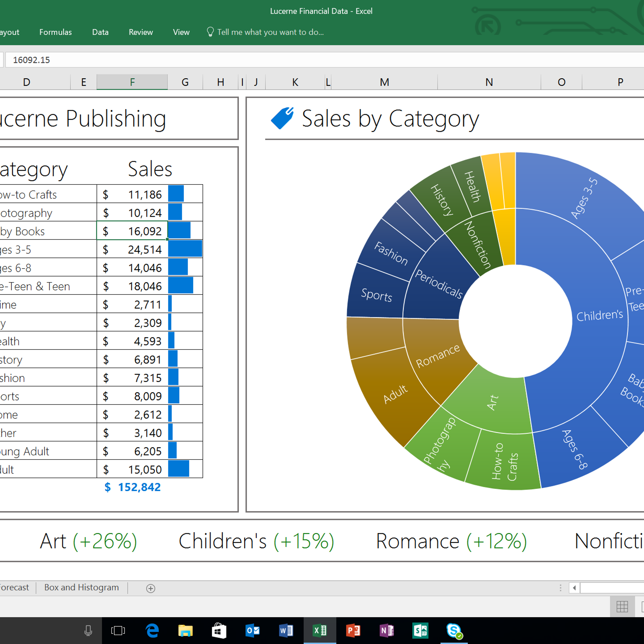Open Skype from the taskbar
The height and width of the screenshot is (644, 644).
(x=454, y=630)
